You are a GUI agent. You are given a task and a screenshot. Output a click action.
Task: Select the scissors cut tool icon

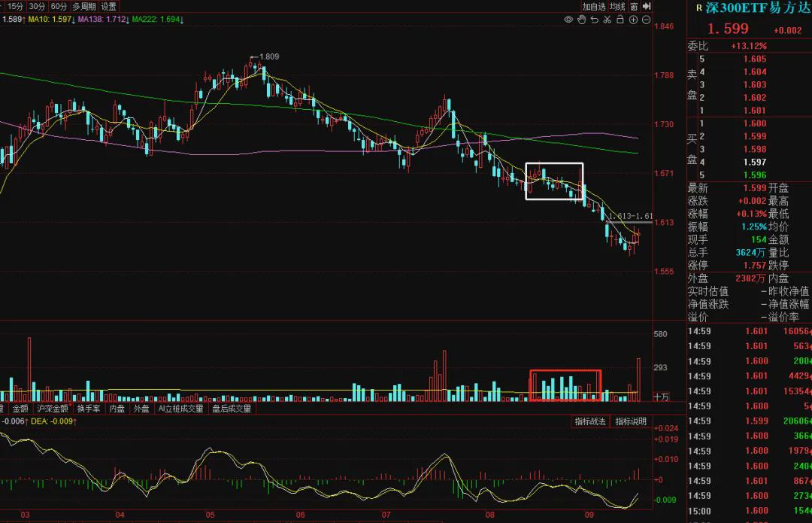pos(607,20)
